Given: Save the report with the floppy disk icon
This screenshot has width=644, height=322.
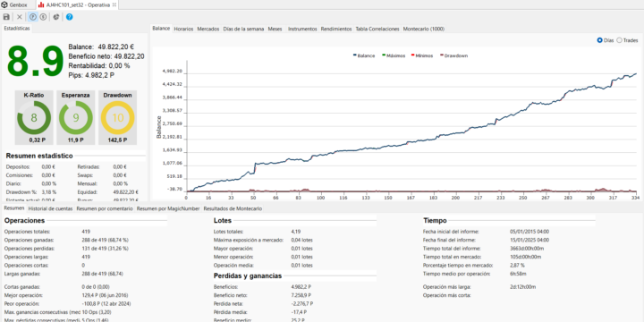Looking at the screenshot, I should pyautogui.click(x=6, y=17).
